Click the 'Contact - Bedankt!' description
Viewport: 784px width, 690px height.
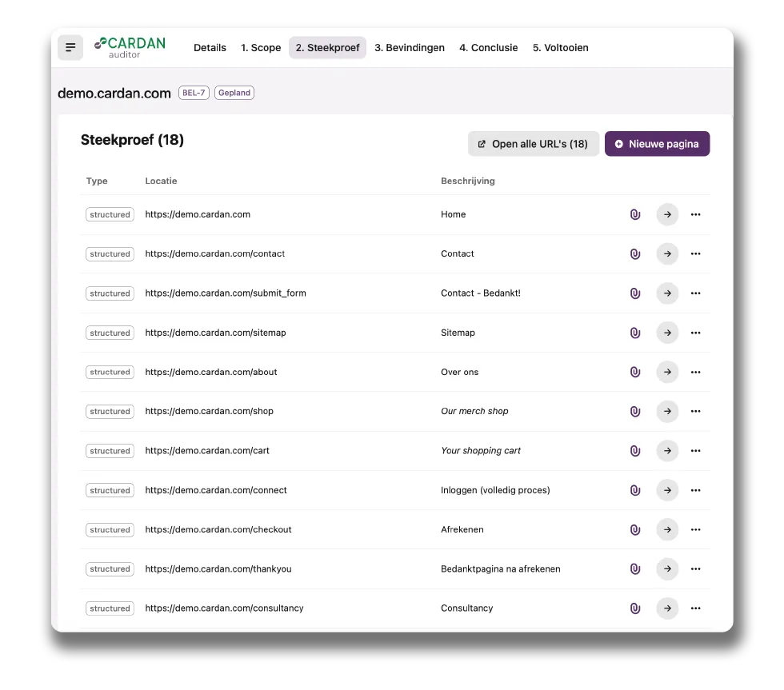coord(481,293)
